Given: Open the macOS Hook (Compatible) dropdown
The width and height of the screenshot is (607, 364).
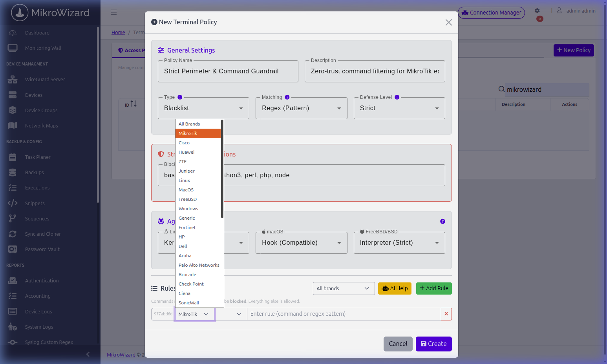Looking at the screenshot, I should coord(301,243).
